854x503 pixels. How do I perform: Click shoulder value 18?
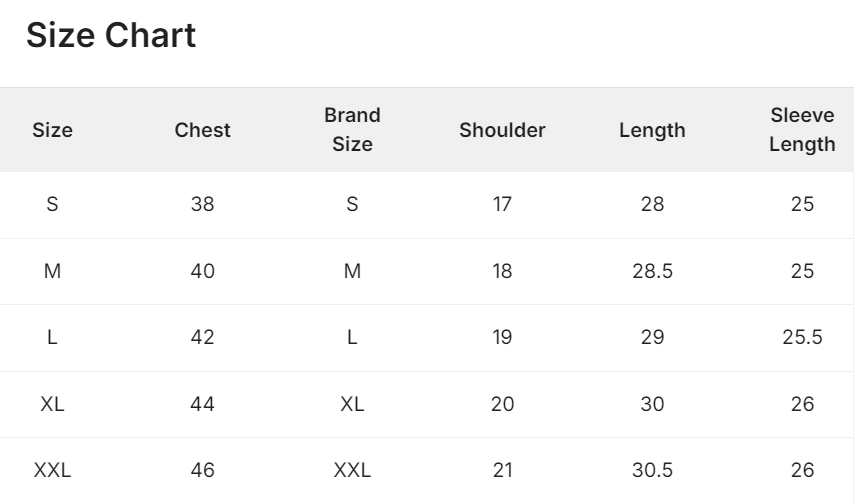point(502,271)
